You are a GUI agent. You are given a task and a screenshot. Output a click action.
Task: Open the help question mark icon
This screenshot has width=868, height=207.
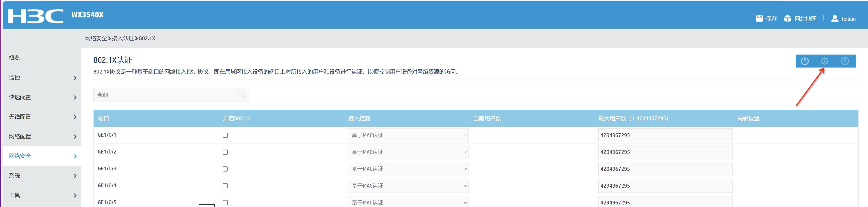(845, 61)
